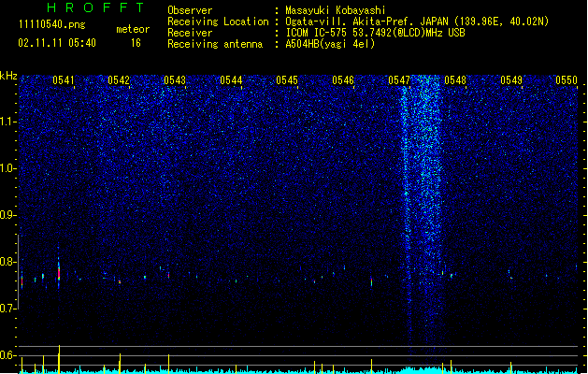
Task: Select the file name 11110540.png
Action: pos(52,24)
